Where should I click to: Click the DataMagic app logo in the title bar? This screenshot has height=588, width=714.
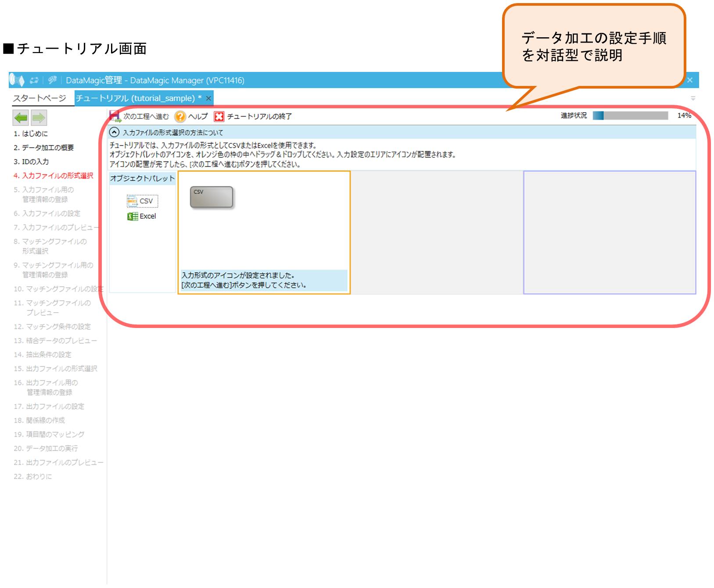click(x=17, y=80)
